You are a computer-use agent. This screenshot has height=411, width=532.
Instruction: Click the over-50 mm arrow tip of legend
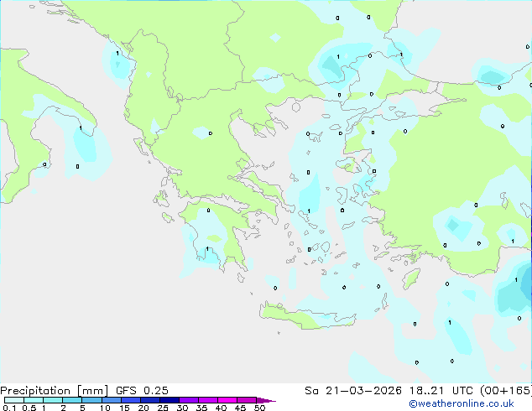pos(266,400)
